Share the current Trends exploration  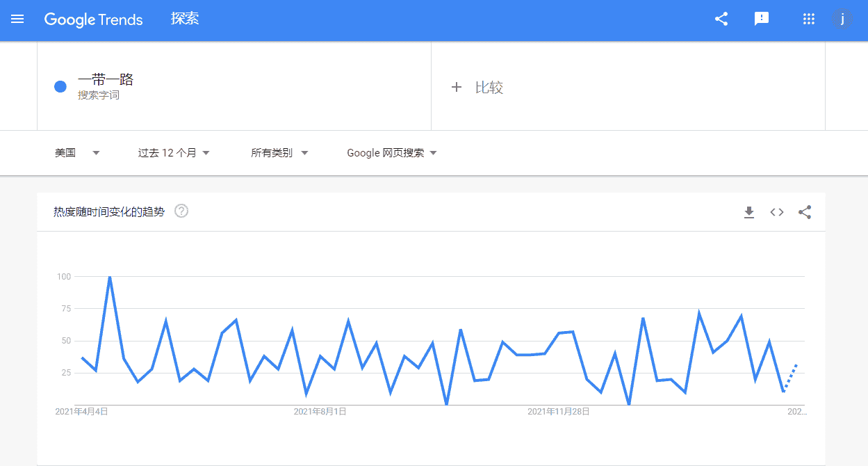pos(721,19)
